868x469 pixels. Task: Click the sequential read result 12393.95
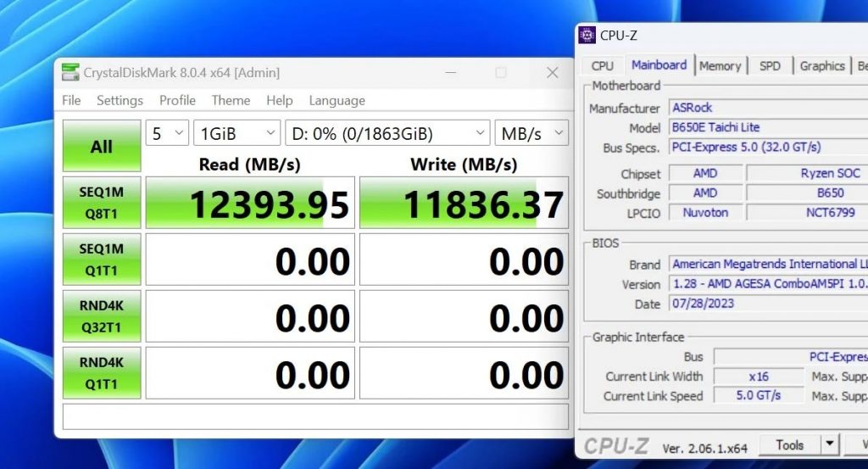(x=250, y=203)
